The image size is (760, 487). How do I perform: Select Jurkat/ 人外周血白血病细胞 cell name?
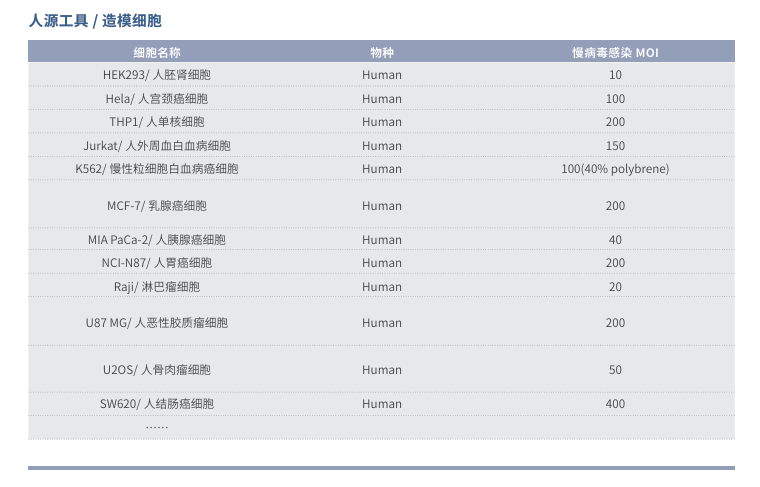(x=157, y=146)
